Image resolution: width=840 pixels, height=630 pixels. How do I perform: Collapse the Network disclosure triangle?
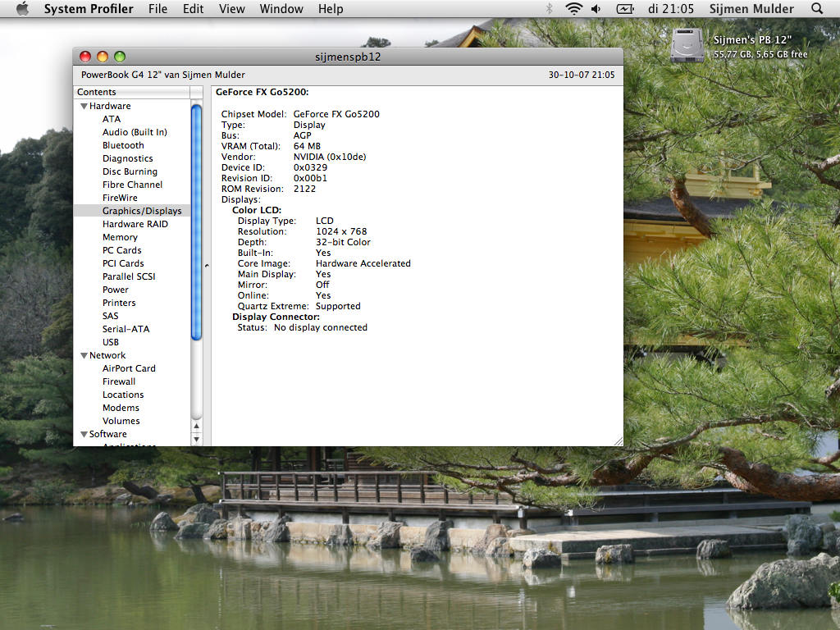[x=84, y=355]
